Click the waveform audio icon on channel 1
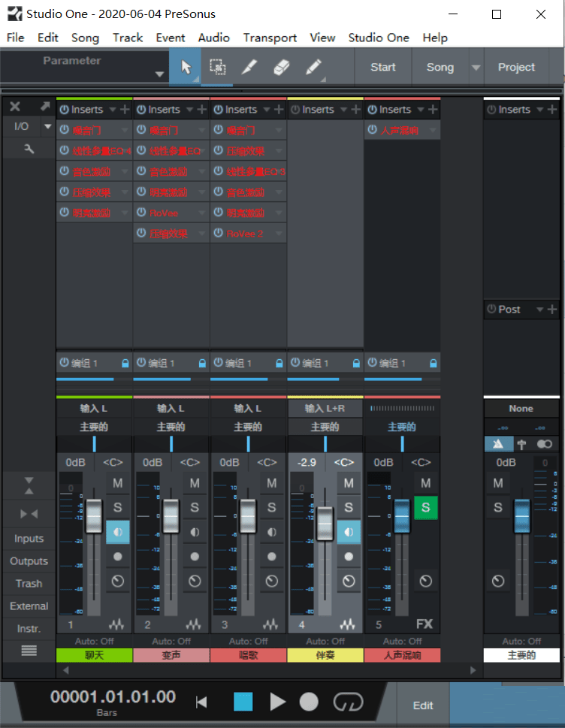Image resolution: width=565 pixels, height=728 pixels. coord(116,624)
